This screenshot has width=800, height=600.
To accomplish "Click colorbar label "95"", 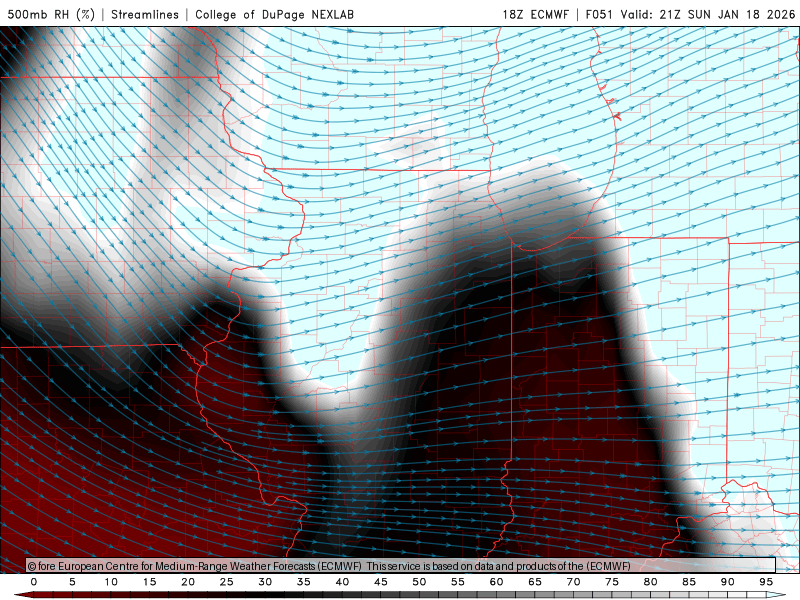I will tap(766, 582).
